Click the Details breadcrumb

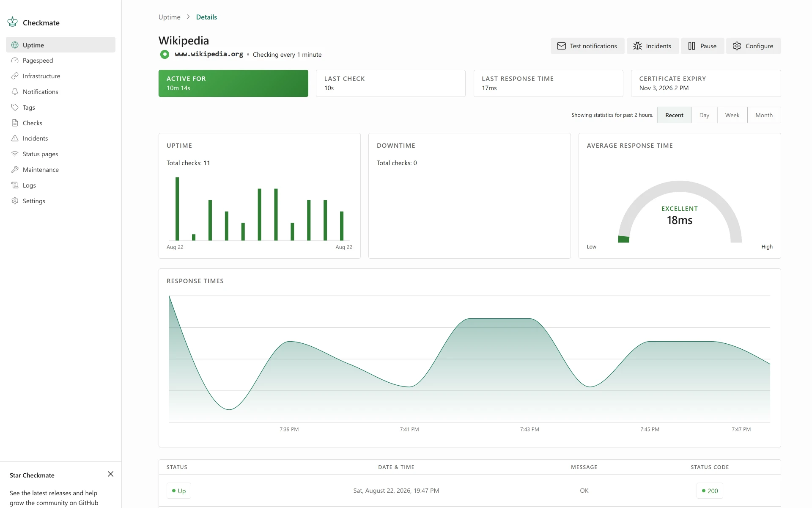206,17
